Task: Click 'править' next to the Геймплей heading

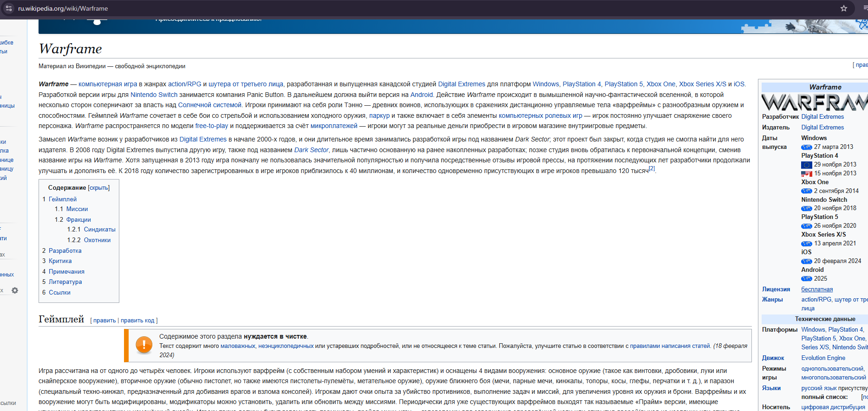Action: [x=104, y=321]
